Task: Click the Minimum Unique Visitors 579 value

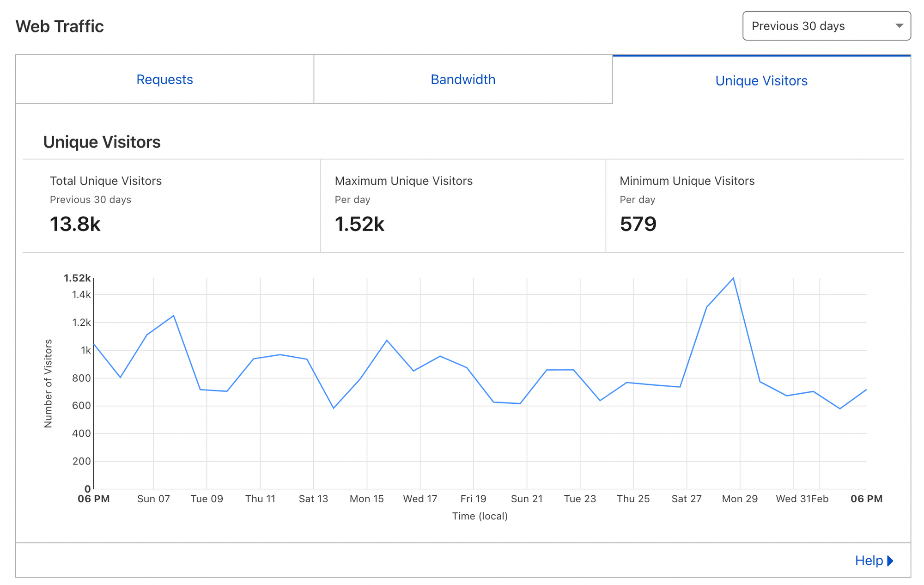Action: coord(638,224)
